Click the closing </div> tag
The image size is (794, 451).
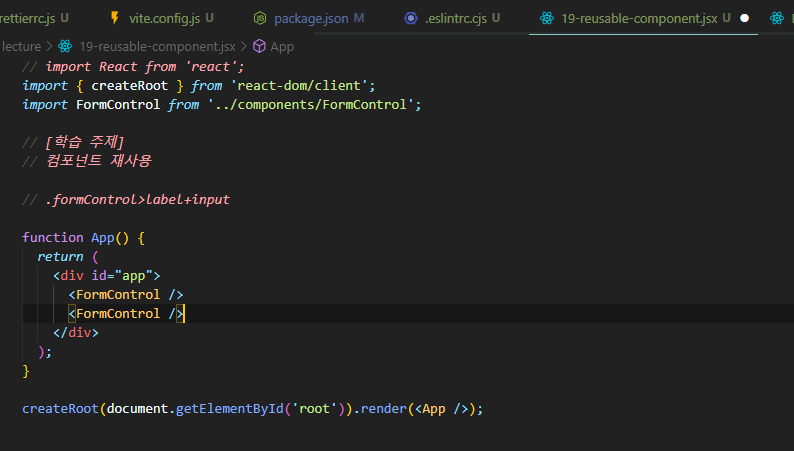(76, 333)
